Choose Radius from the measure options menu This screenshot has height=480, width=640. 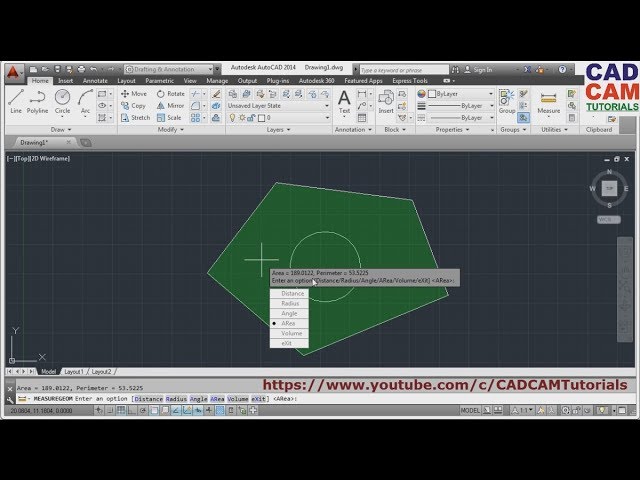(x=289, y=303)
